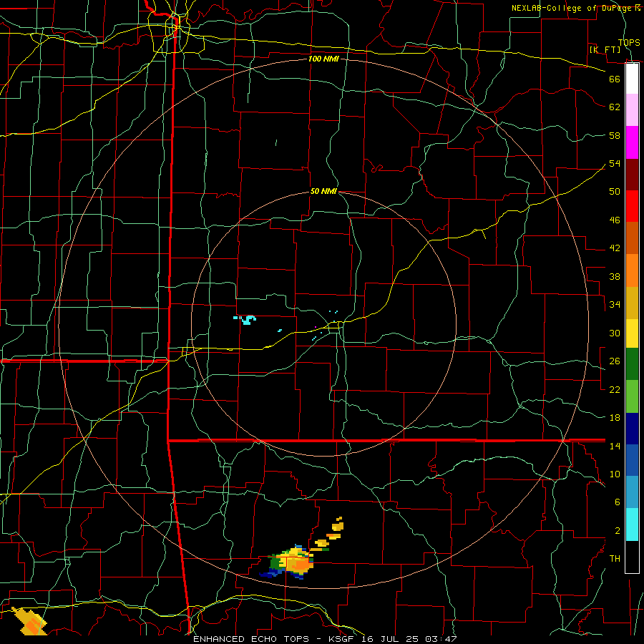Click the gold legend color band
The image size is (644, 644).
[x=632, y=303]
